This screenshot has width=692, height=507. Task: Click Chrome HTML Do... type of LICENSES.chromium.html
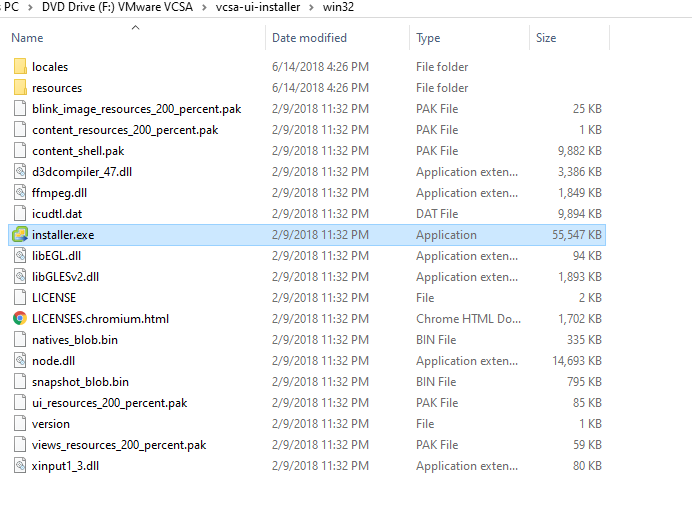coord(468,319)
